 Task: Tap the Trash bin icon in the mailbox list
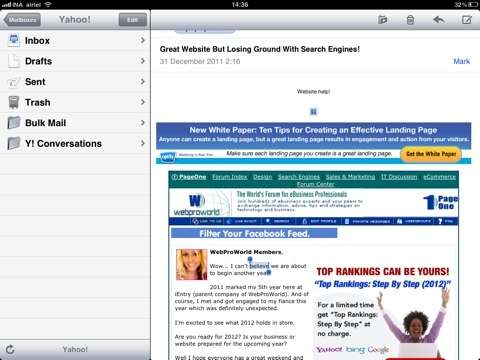click(14, 102)
